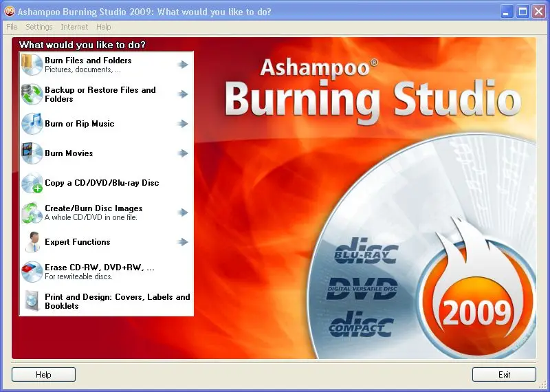Screen dimensions: 550x392
Task: Expand the Expert Functions submenu arrow
Action: [x=183, y=242]
